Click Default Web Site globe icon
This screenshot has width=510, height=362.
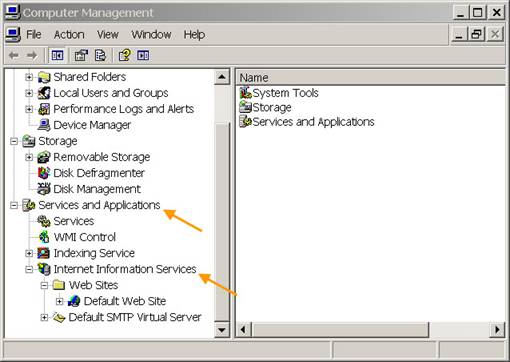coord(74,301)
